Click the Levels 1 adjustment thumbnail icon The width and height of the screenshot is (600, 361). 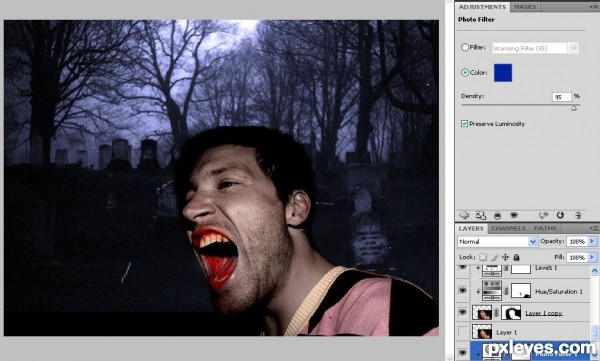point(492,270)
